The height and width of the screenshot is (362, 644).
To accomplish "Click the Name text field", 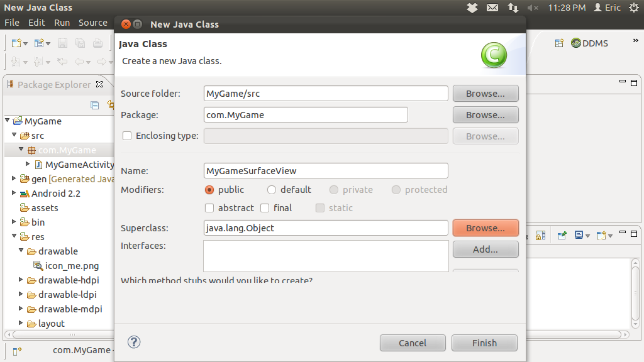I will 326,171.
